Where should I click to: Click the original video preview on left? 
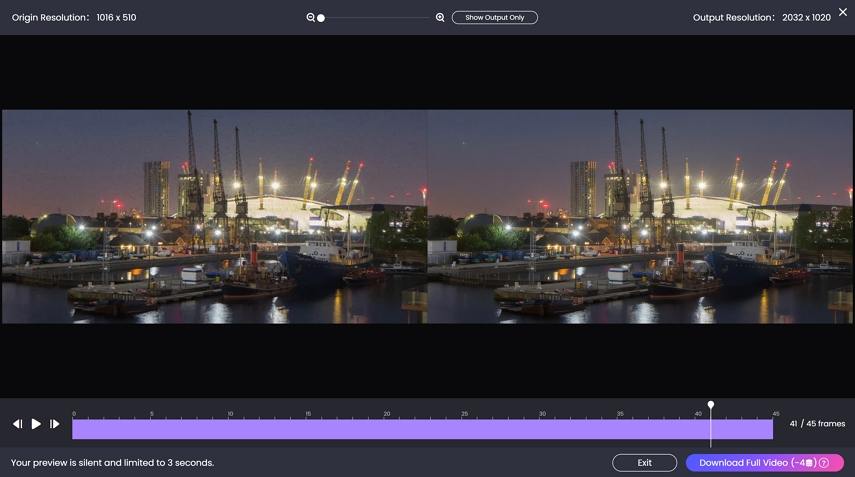point(215,216)
